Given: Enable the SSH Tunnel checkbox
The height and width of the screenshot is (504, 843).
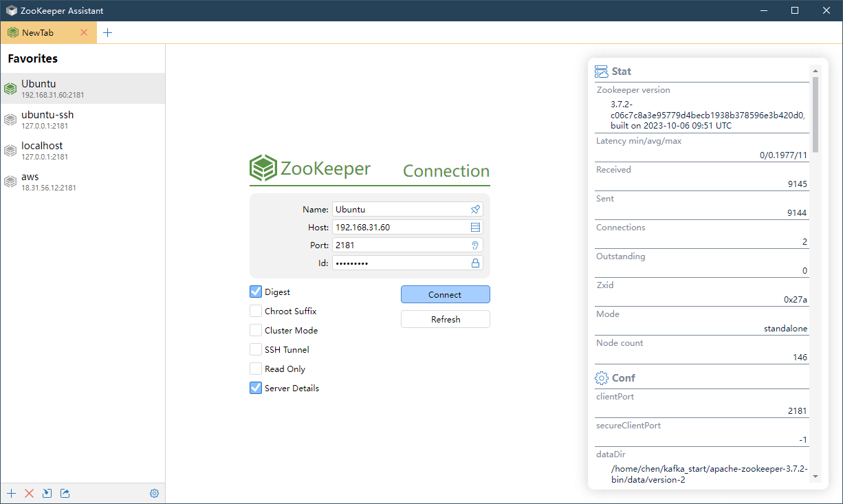Looking at the screenshot, I should tap(256, 349).
